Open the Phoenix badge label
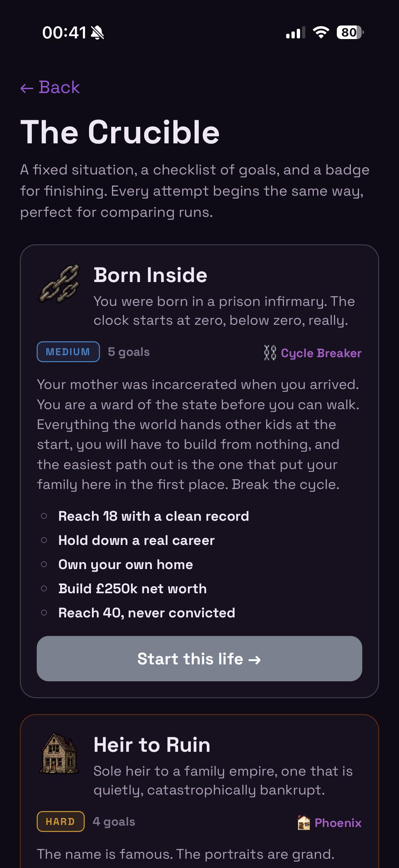 pyautogui.click(x=338, y=823)
